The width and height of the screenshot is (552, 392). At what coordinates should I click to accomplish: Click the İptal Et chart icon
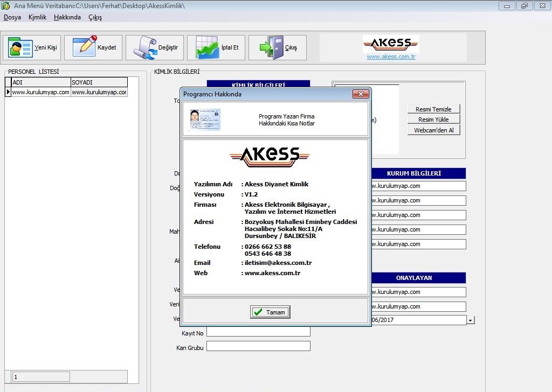208,47
